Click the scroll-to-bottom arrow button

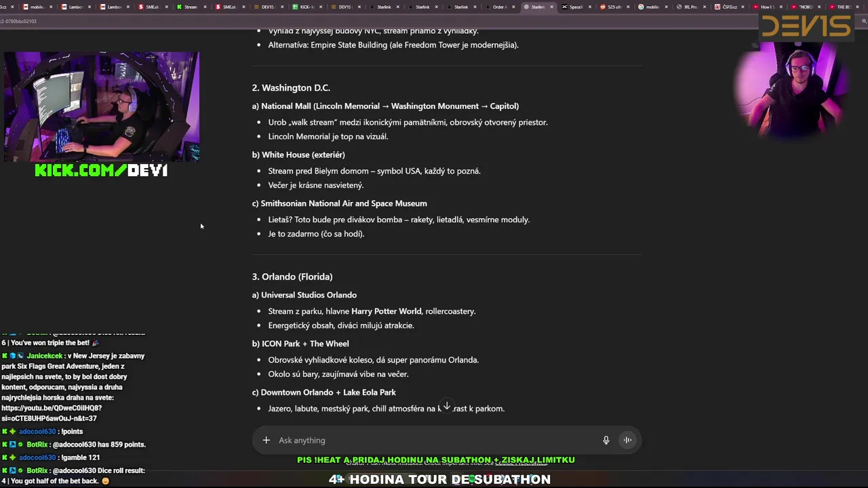446,406
